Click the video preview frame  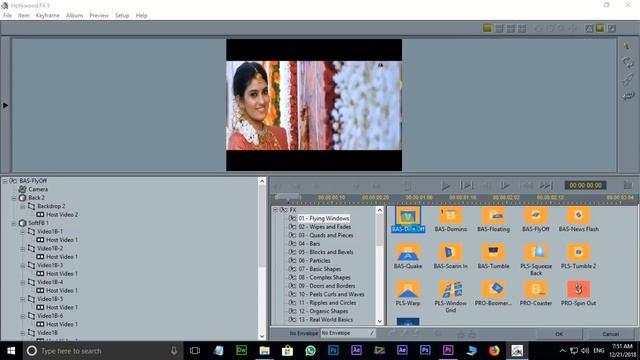coord(314,105)
